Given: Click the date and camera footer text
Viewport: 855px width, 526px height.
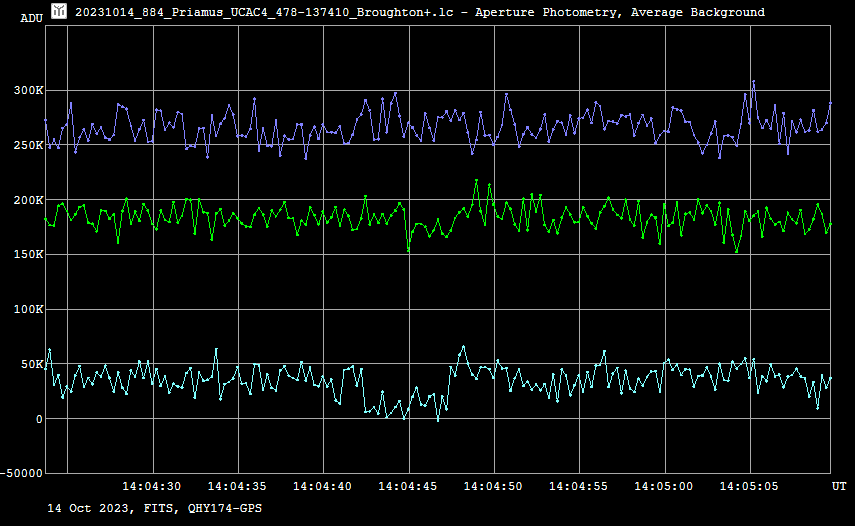Looking at the screenshot, I should tap(154, 509).
